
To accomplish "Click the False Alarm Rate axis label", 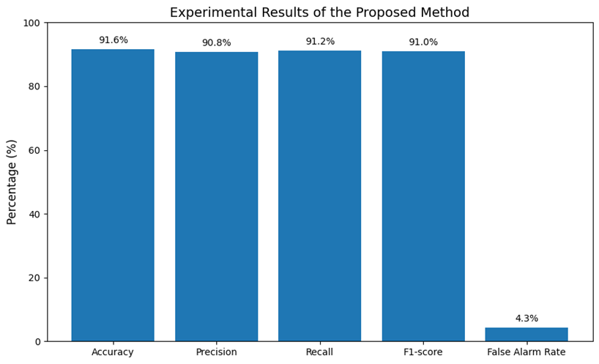I will 527,352.
